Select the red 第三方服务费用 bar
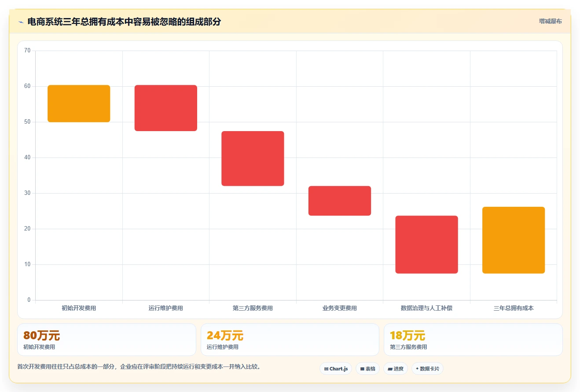Image resolution: width=580 pixels, height=392 pixels. coord(253,158)
